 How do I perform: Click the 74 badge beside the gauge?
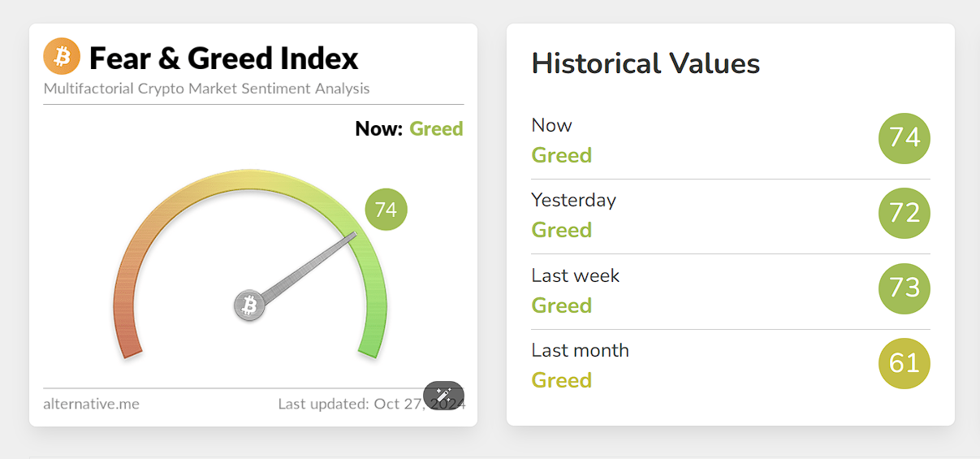tap(386, 210)
